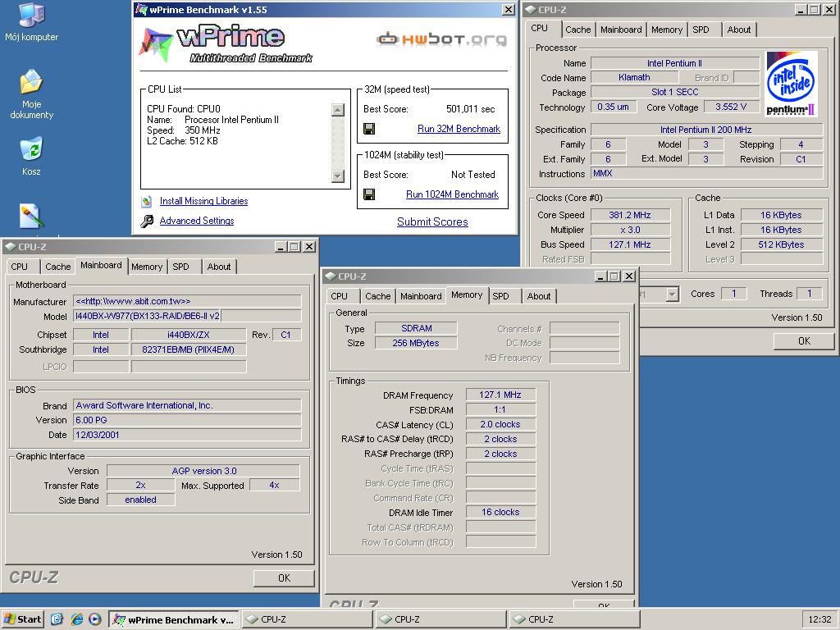840x630 pixels.
Task: Select the first CPU-Z taskbar button
Action: 307,620
